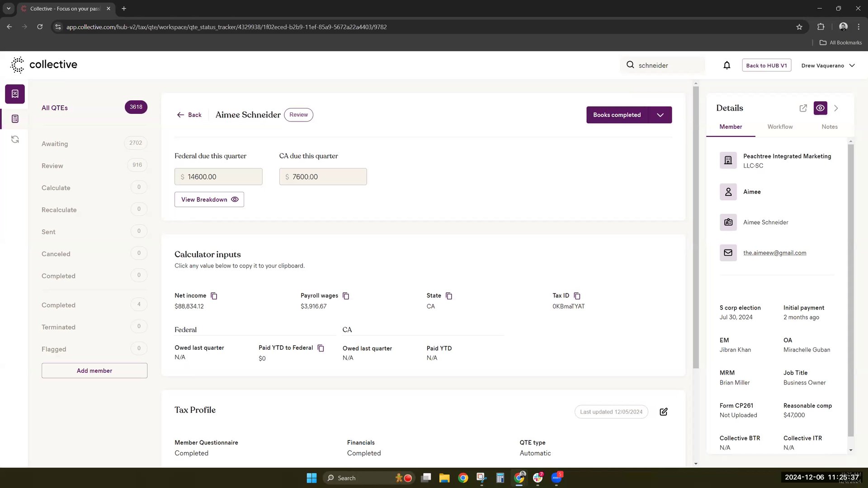Click the main content vertical scrollbar
Viewport: 868px width, 488px height.
coord(696,226)
